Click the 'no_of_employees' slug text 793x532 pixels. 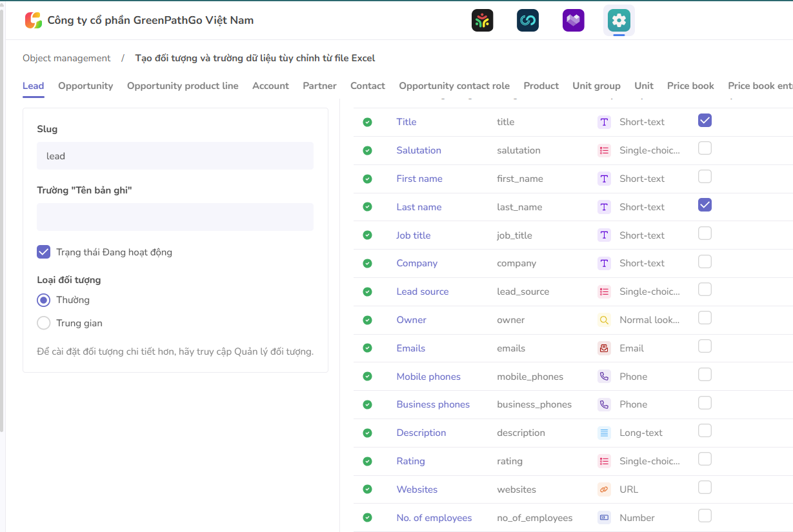tap(534, 518)
